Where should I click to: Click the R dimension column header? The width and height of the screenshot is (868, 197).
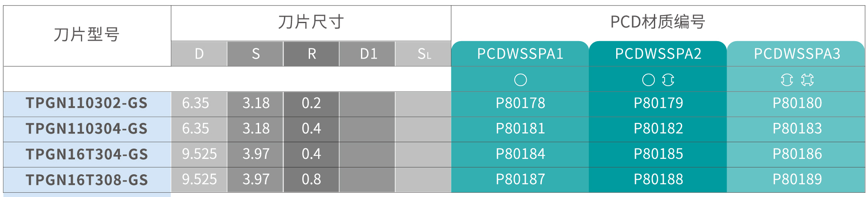pyautogui.click(x=311, y=54)
